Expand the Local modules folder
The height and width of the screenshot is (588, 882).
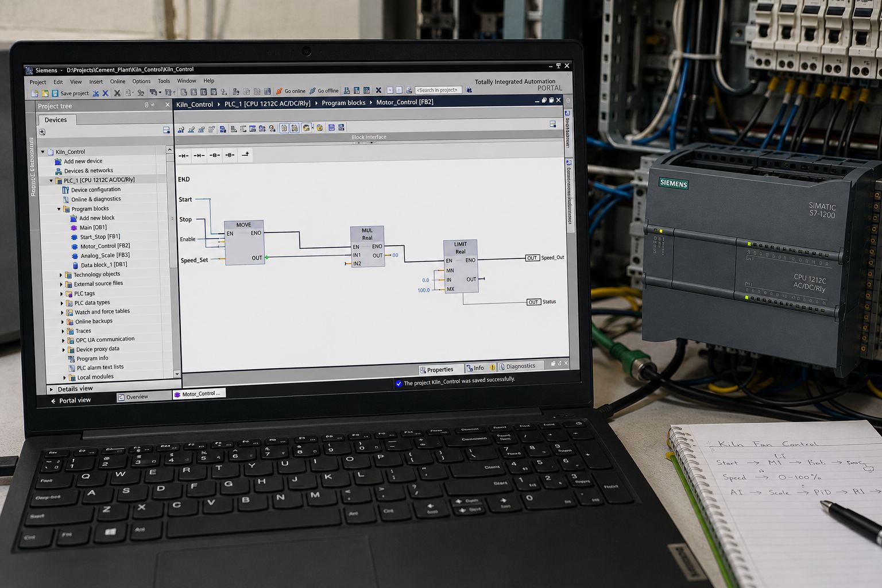[x=64, y=377]
